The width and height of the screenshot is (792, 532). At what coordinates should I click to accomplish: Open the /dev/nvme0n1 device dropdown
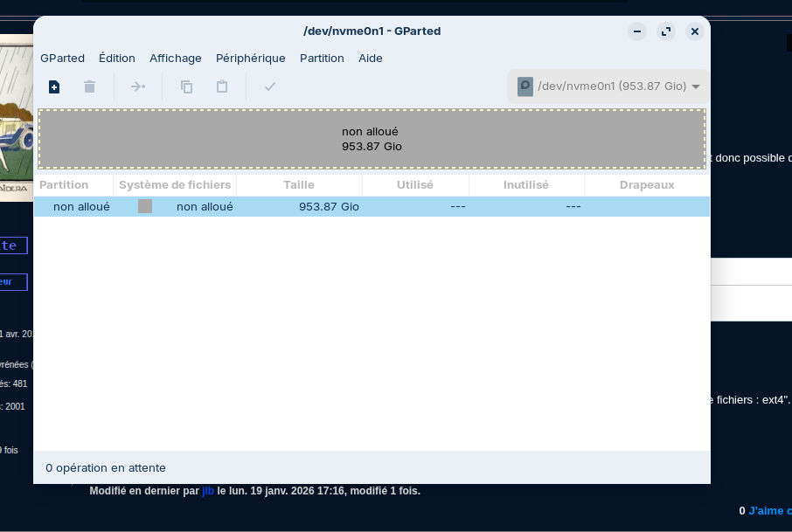point(608,86)
